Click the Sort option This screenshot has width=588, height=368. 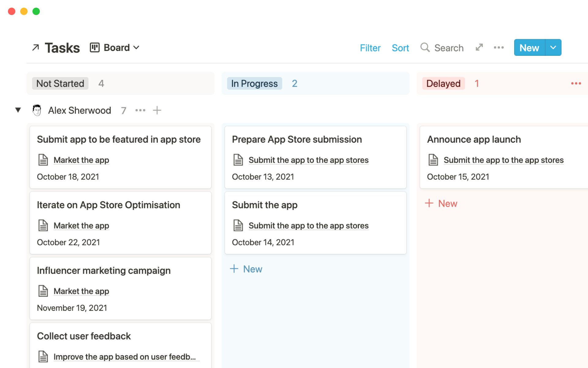pos(400,48)
